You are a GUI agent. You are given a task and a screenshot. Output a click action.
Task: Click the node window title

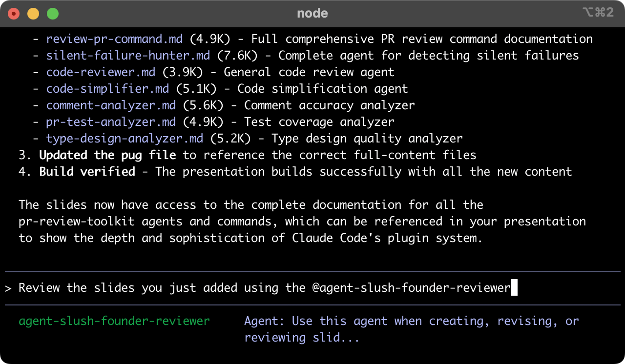tap(312, 13)
